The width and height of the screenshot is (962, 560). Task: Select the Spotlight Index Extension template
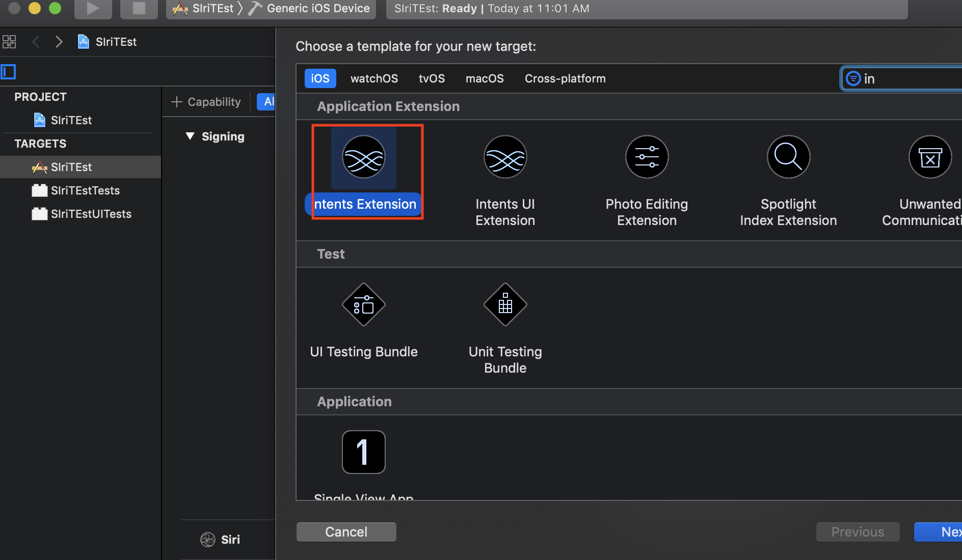point(788,181)
